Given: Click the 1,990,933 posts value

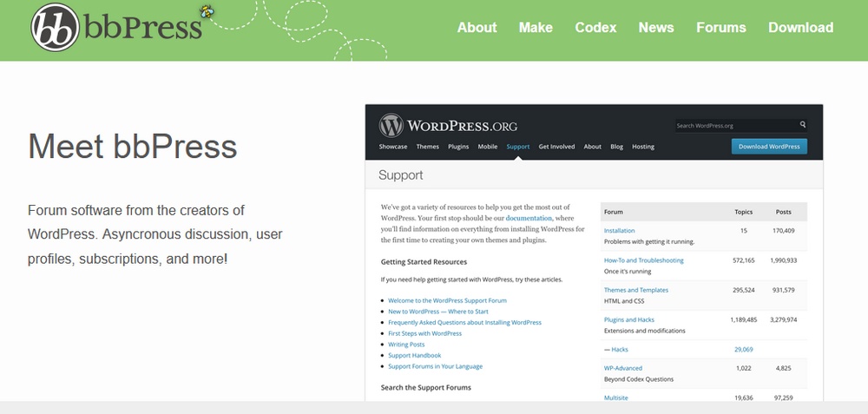Looking at the screenshot, I should [783, 260].
